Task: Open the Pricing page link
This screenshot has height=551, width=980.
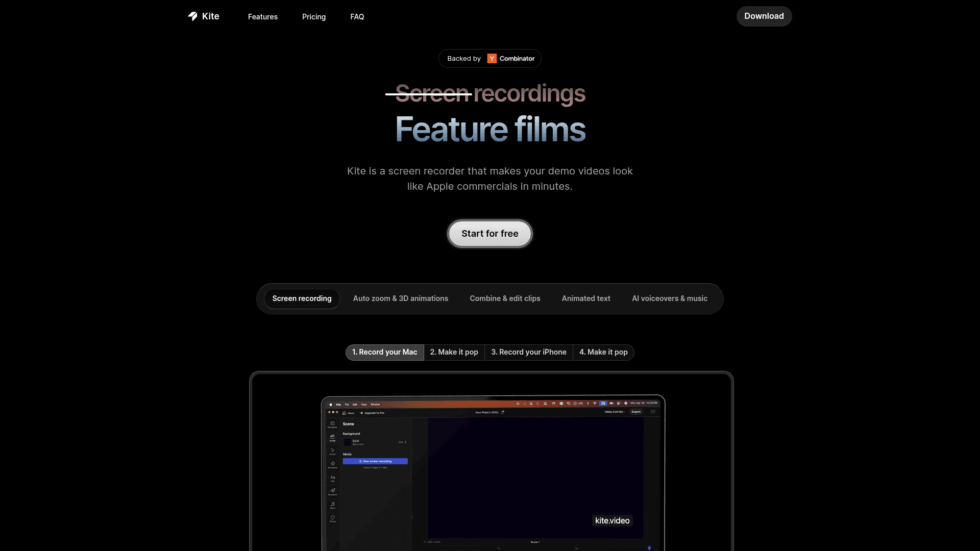Action: (314, 17)
